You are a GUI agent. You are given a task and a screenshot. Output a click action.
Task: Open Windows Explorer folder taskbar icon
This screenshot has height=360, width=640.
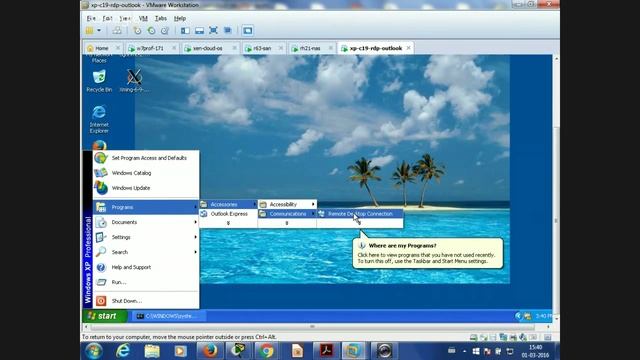(152, 351)
